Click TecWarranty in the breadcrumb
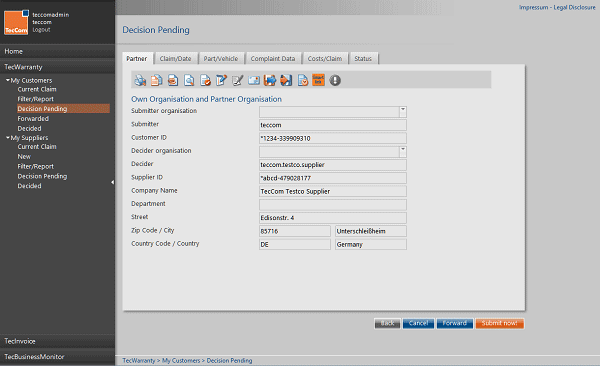 139,361
